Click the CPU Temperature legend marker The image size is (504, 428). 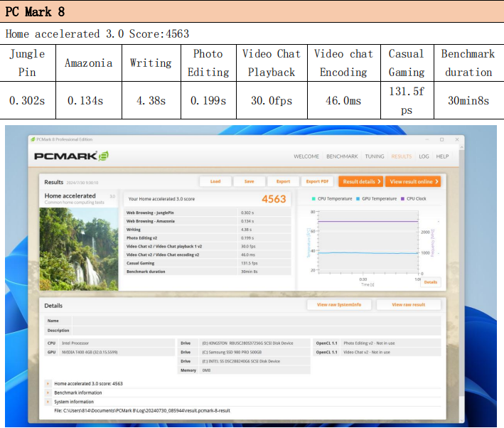[x=314, y=198]
